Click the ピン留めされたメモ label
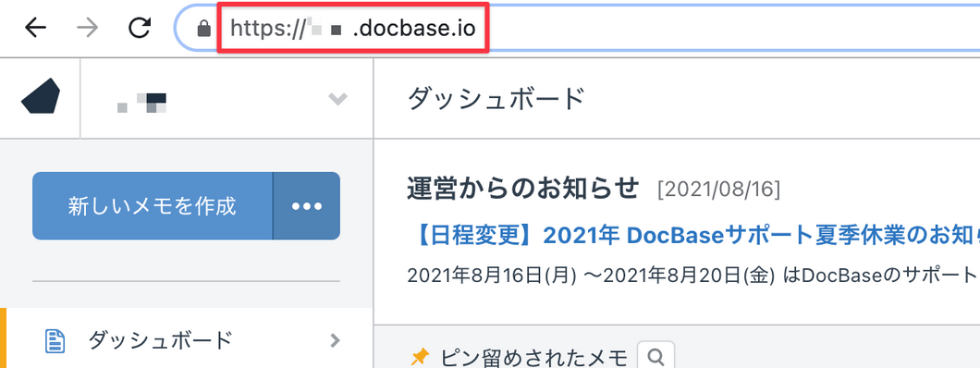This screenshot has width=980, height=368. point(533,358)
